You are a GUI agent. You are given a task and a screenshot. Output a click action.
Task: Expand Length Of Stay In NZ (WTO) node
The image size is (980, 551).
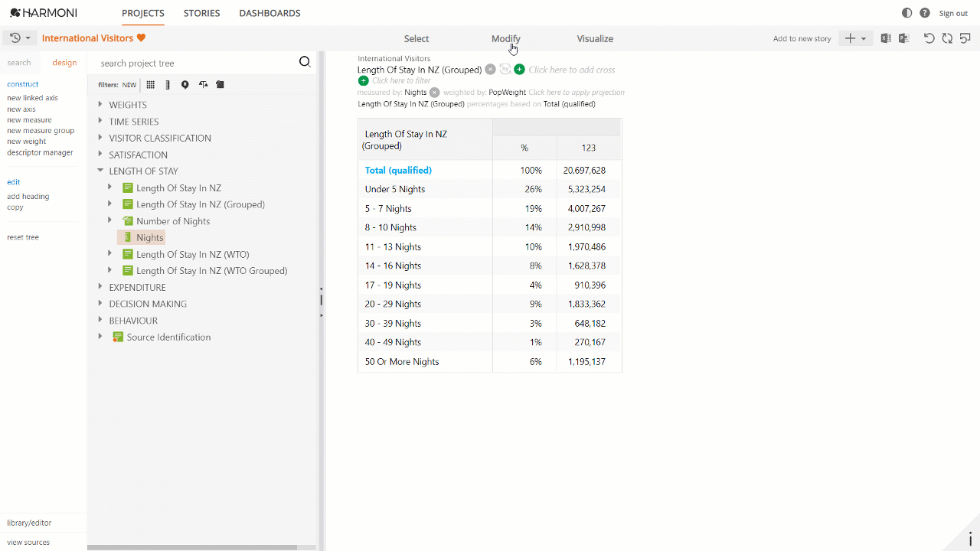coord(109,254)
